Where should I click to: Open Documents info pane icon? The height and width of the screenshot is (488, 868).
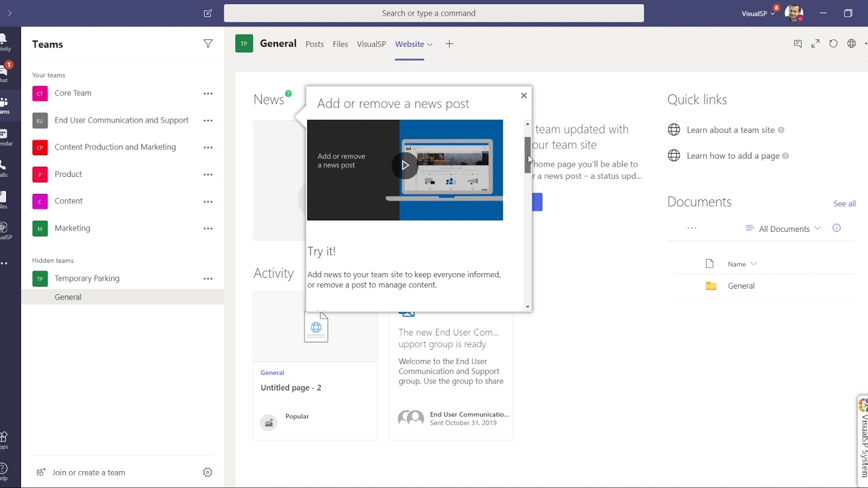(836, 228)
